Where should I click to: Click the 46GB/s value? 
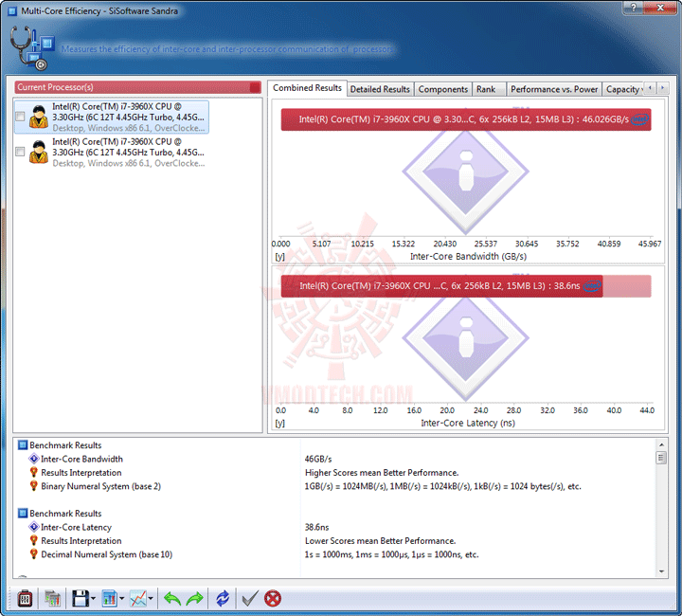(318, 459)
